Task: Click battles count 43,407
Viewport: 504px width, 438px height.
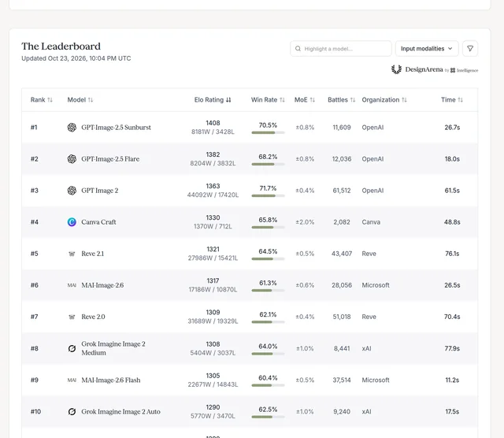Action: pos(342,254)
